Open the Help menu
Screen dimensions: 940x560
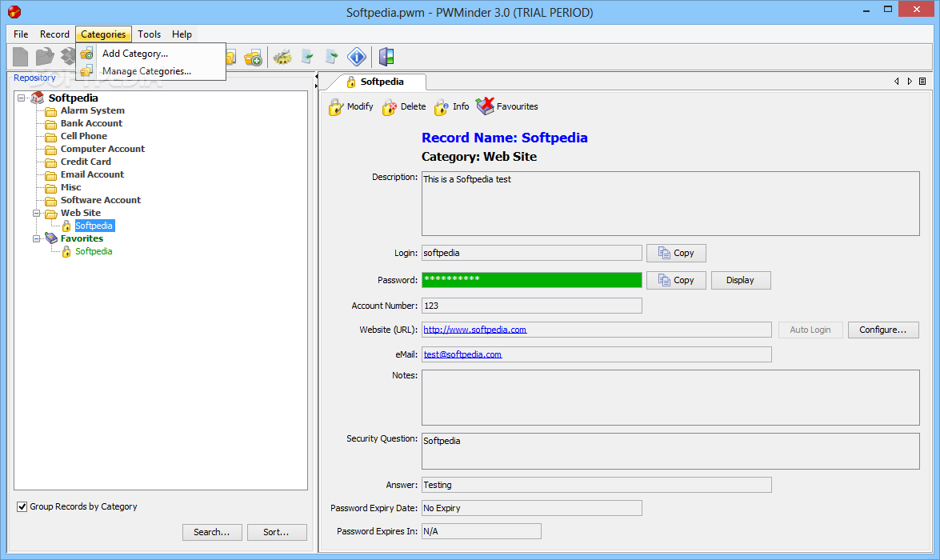tap(182, 34)
